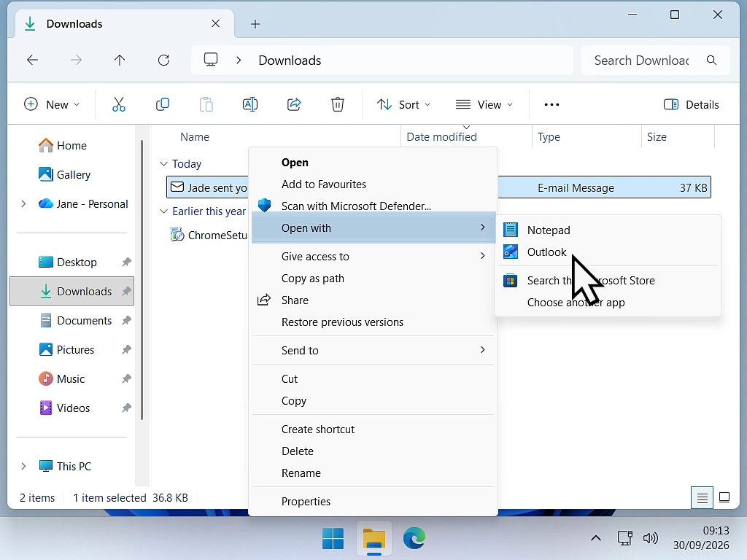Viewport: 747px width, 560px height.
Task: Choose Rename in context menu
Action: (373, 473)
